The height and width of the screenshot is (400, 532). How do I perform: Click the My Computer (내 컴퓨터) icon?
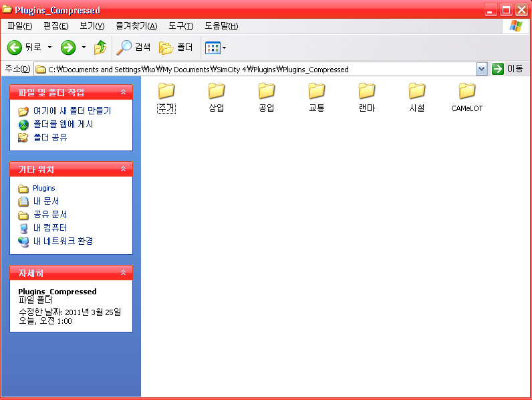[23, 228]
